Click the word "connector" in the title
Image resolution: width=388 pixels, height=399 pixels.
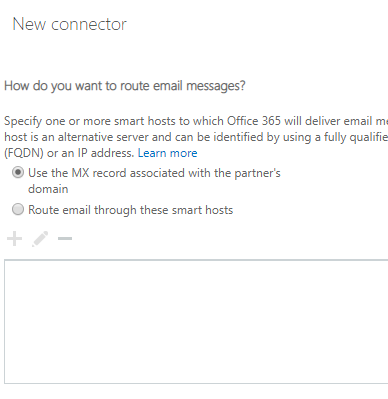pos(89,25)
